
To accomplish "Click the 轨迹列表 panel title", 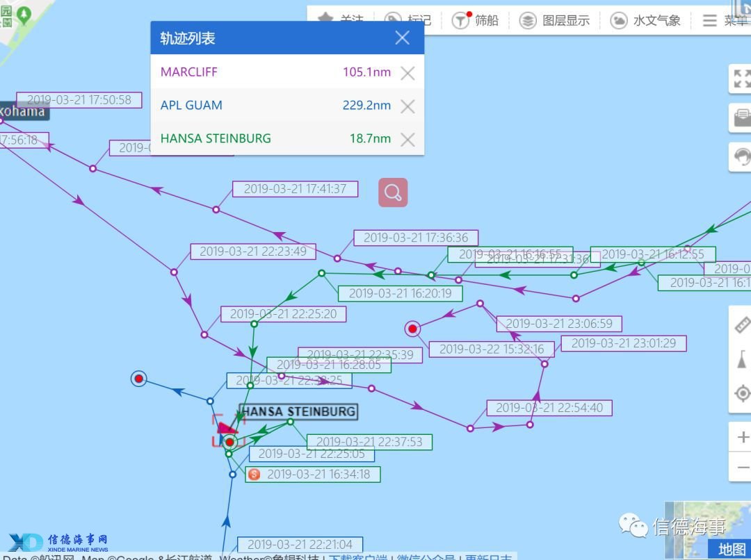I will [187, 38].
